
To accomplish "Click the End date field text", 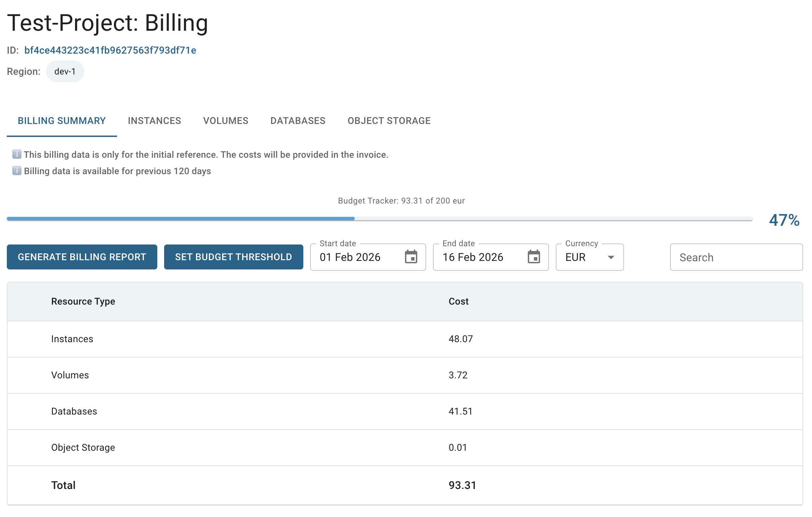I will 473,257.
